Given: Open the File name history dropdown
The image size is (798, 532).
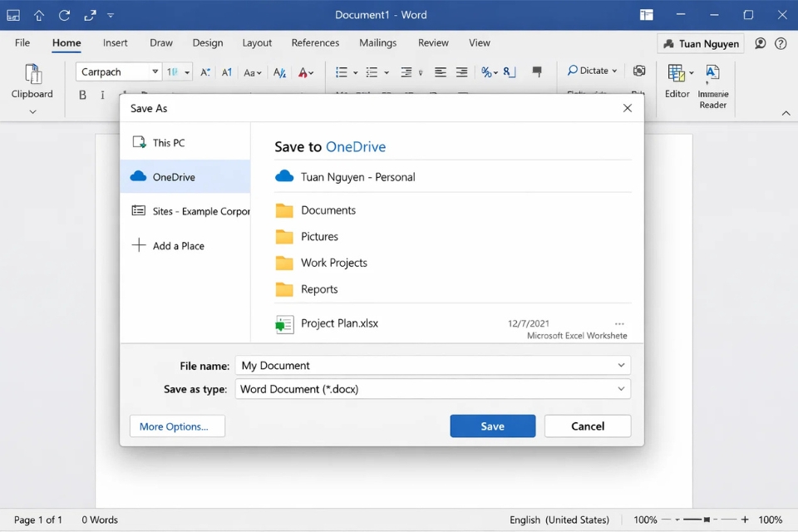Looking at the screenshot, I should [621, 365].
